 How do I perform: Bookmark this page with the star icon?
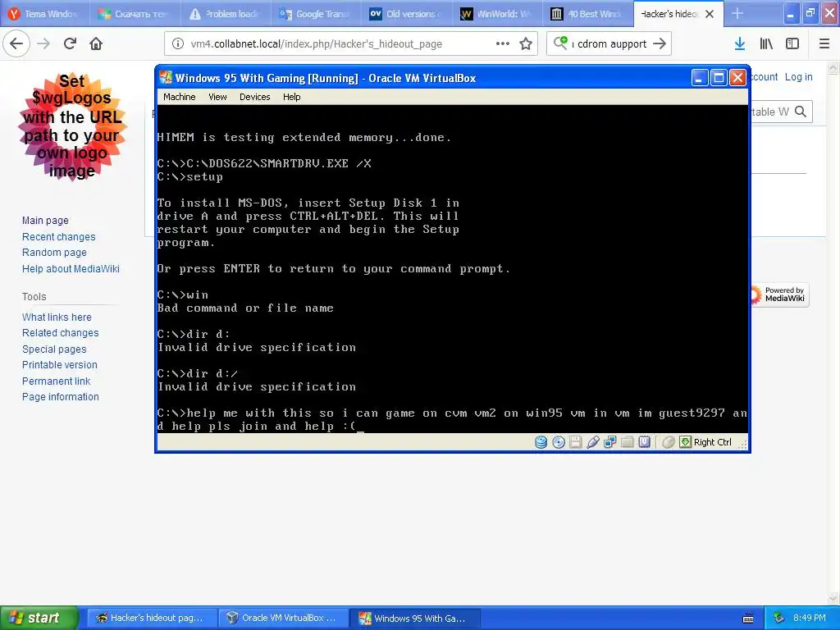coord(526,43)
